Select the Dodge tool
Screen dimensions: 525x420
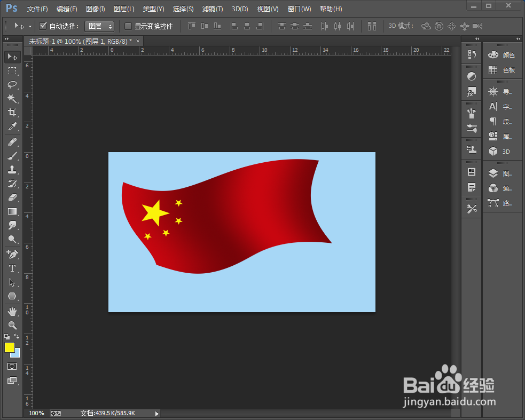point(12,239)
